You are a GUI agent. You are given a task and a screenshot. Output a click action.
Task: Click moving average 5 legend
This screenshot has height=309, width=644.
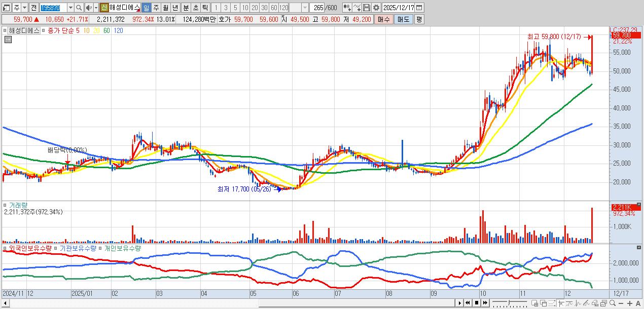point(78,30)
